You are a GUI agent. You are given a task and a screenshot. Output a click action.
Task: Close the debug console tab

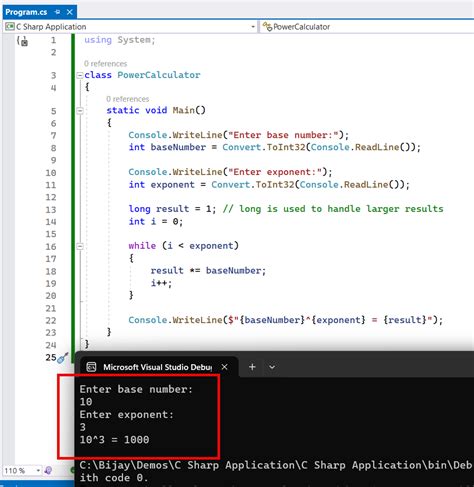225,367
